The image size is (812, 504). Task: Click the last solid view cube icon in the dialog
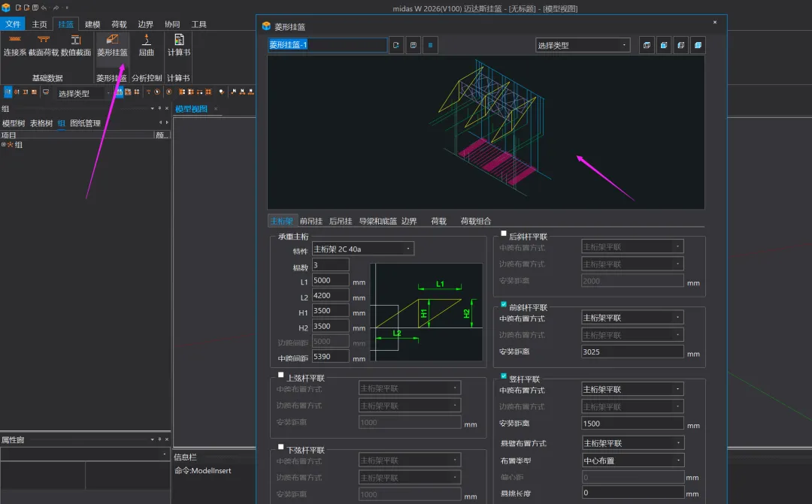tap(698, 45)
